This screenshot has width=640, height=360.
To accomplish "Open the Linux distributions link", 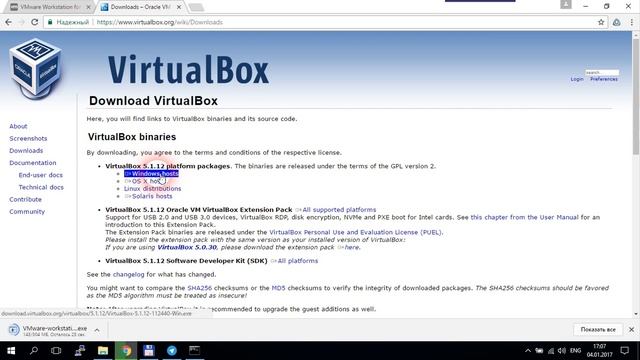I will [153, 189].
